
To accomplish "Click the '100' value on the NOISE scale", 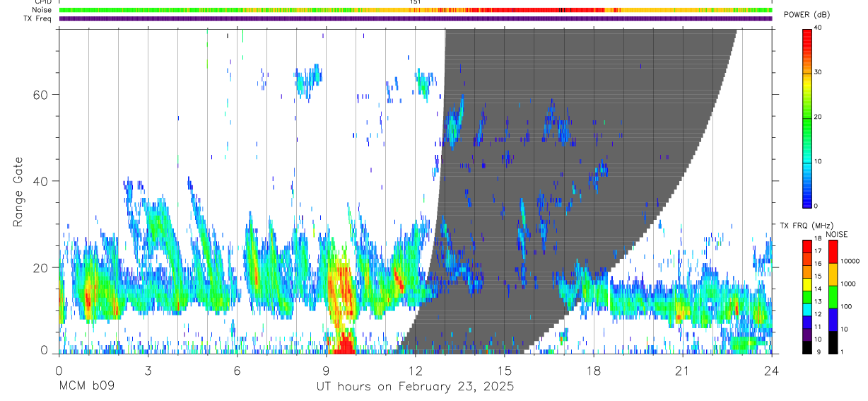I will [846, 306].
